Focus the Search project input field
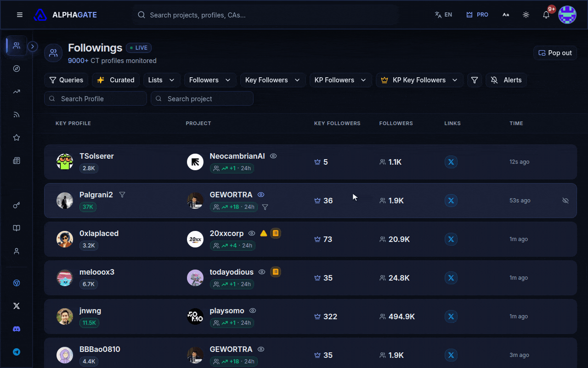Image resolution: width=588 pixels, height=368 pixels. [202, 98]
